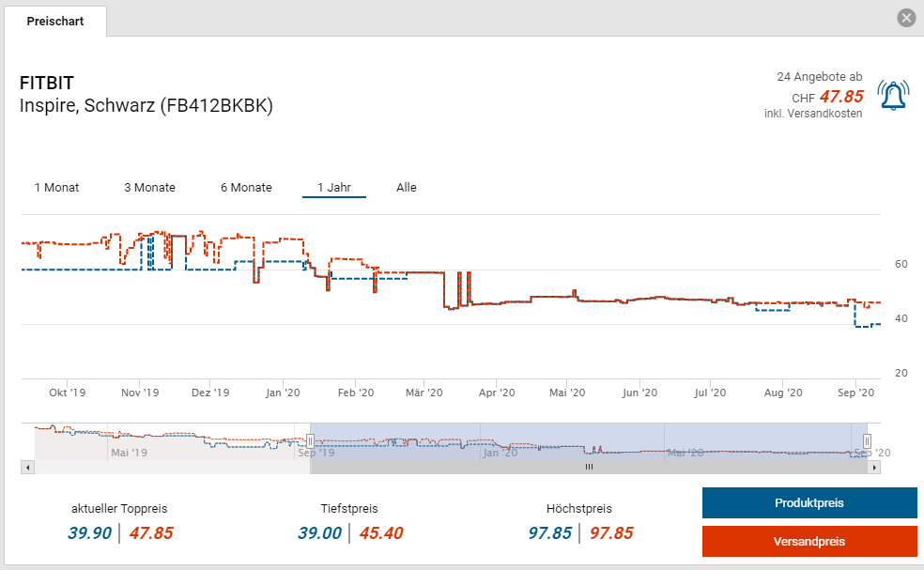The width and height of the screenshot is (924, 570).
Task: Choose the 6 Monate time range
Action: (x=246, y=187)
